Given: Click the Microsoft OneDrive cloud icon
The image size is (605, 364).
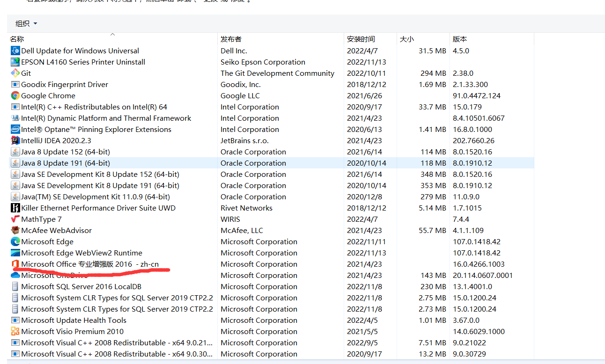Looking at the screenshot, I should coord(15,275).
